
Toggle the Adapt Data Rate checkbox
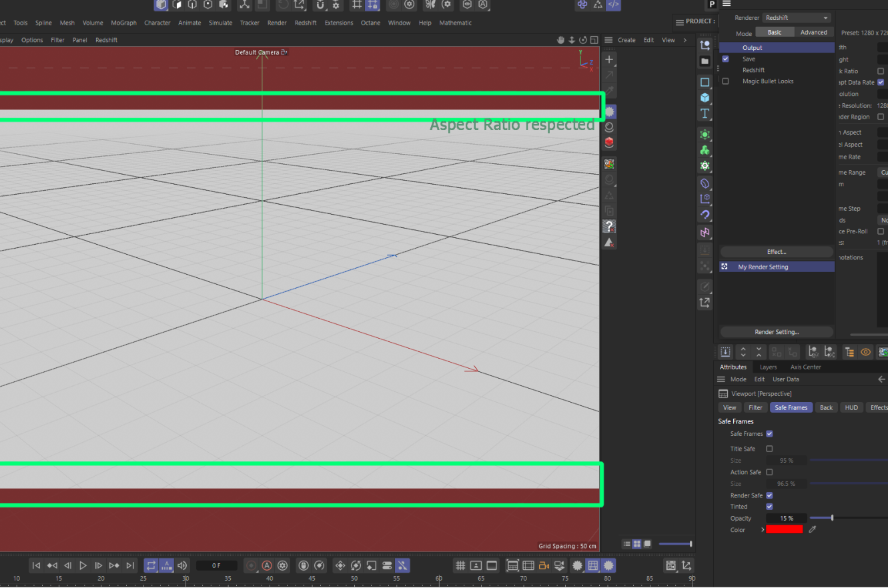click(x=881, y=83)
